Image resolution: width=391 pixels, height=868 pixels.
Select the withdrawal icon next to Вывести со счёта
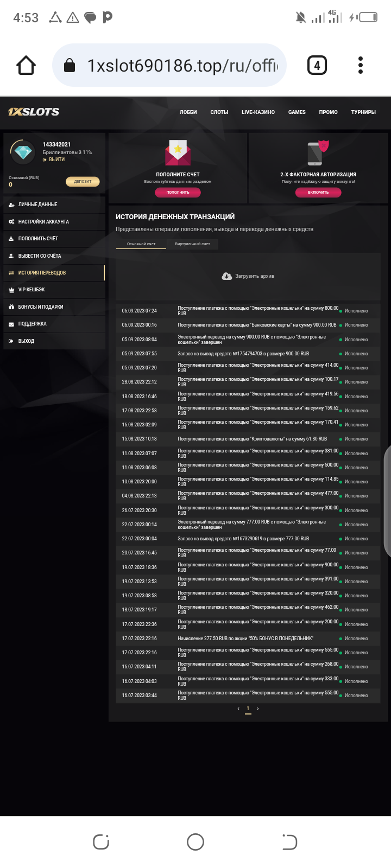12,256
